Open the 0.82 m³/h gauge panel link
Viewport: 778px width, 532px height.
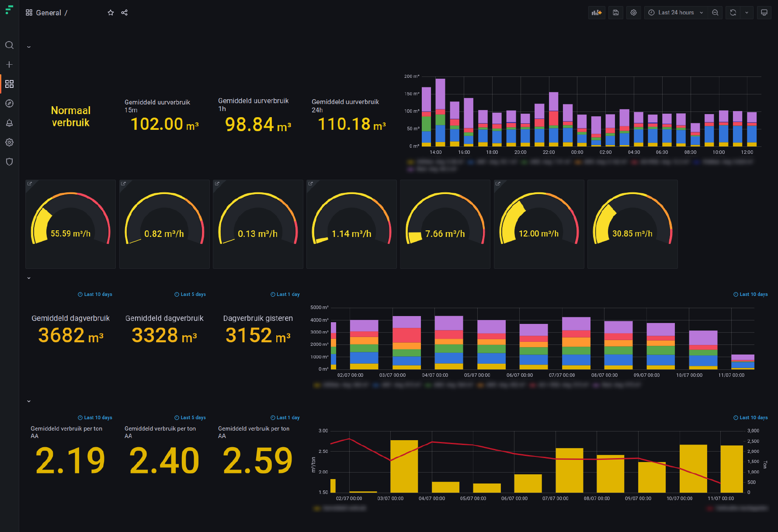(x=123, y=184)
